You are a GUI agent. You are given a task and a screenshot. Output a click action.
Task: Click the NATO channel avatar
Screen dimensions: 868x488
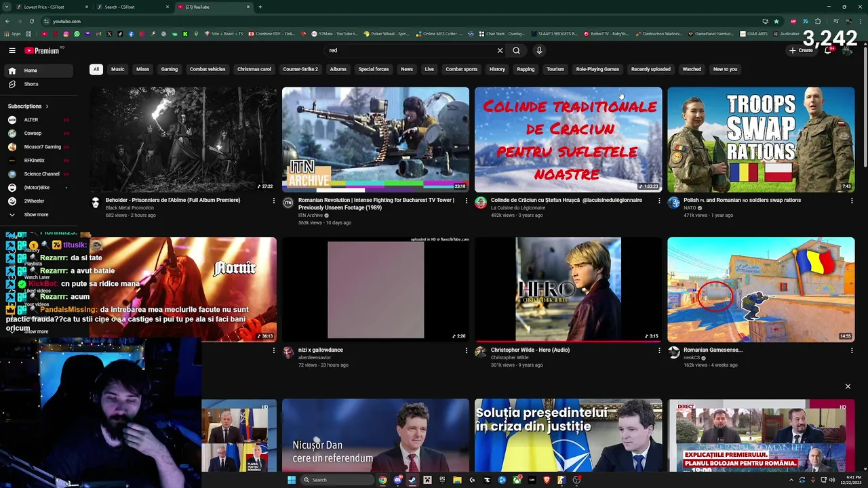coord(673,203)
